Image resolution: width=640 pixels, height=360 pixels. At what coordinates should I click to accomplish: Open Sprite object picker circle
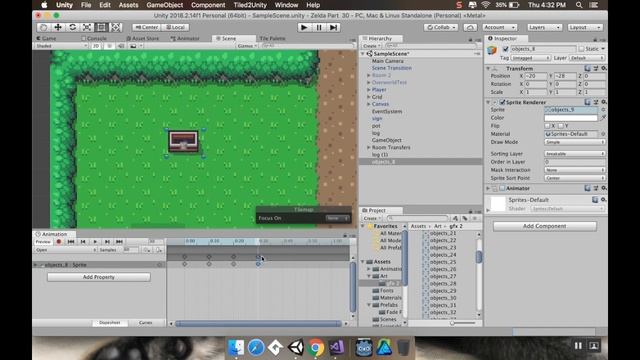(x=603, y=110)
